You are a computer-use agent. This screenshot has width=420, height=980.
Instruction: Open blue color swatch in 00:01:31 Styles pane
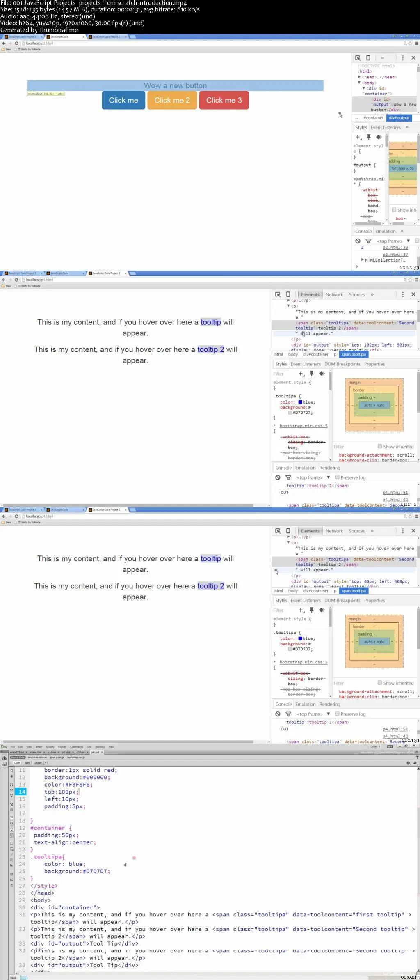point(300,638)
